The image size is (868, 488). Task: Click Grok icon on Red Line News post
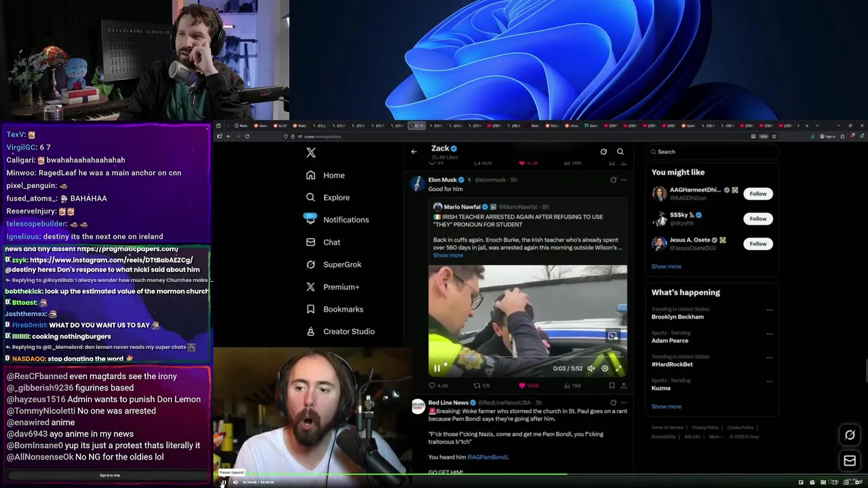coord(613,403)
